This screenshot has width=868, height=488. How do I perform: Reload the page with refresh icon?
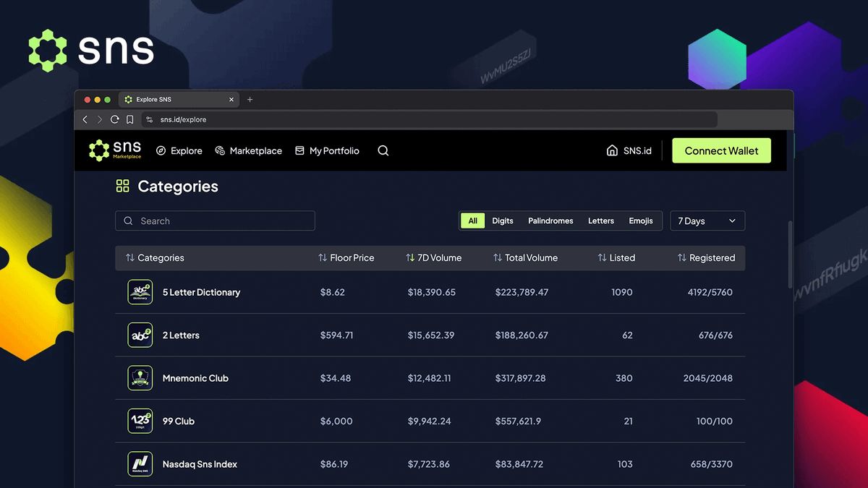pyautogui.click(x=114, y=120)
